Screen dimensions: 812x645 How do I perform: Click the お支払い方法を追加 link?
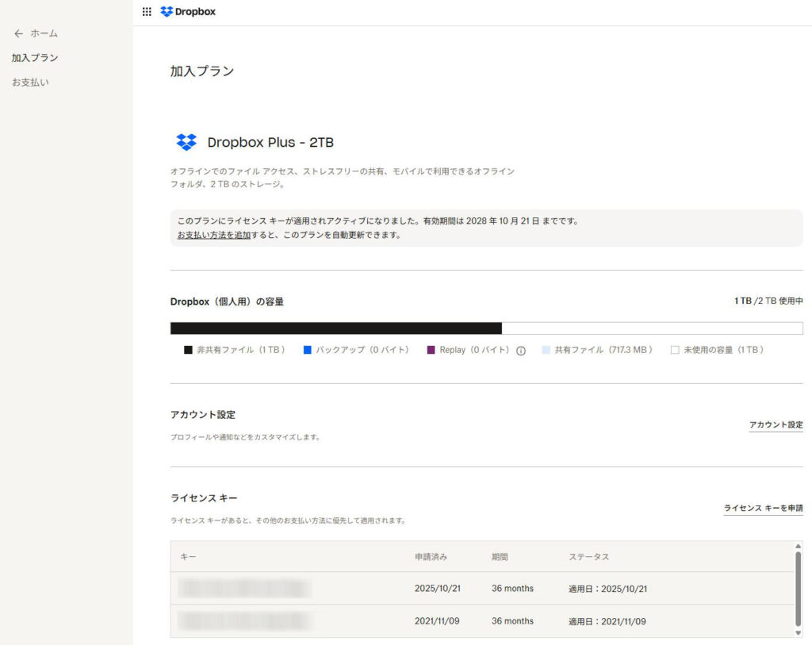click(214, 236)
